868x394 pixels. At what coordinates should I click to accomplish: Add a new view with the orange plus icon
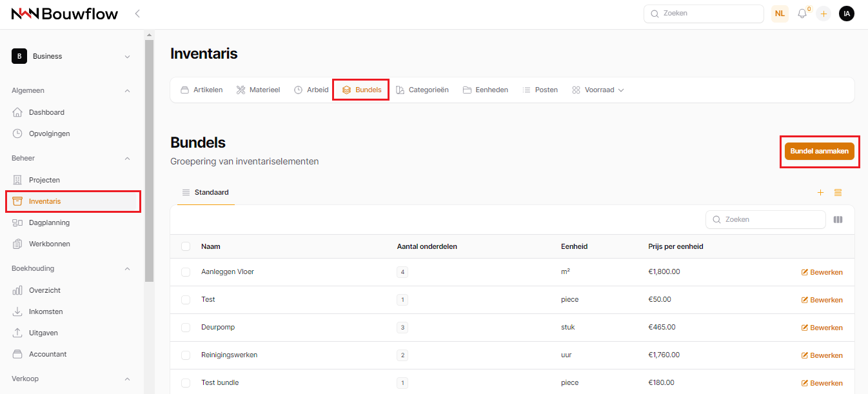820,193
